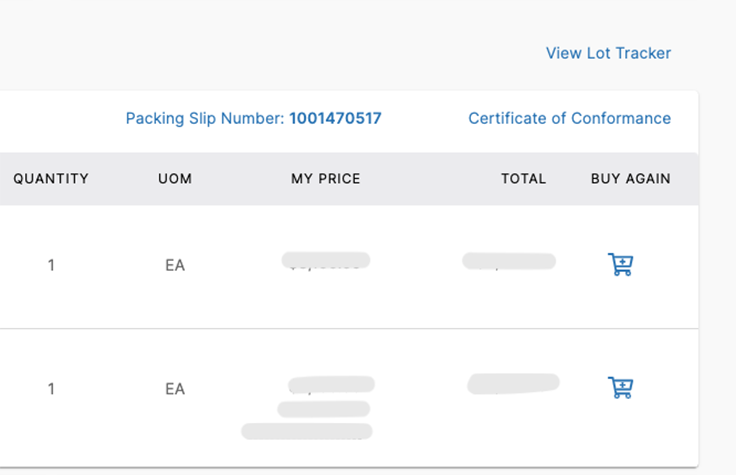Select the EA unit in first row

(x=175, y=265)
